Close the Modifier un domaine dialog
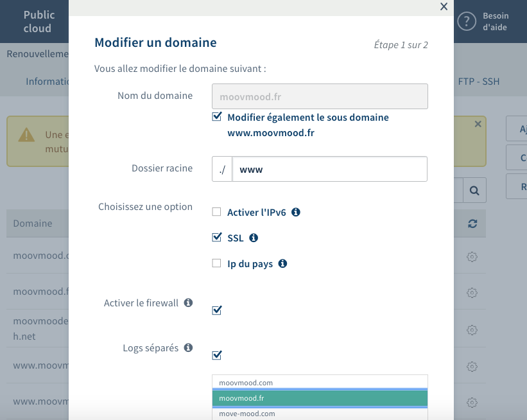Viewport: 527px width, 420px height. (x=444, y=6)
